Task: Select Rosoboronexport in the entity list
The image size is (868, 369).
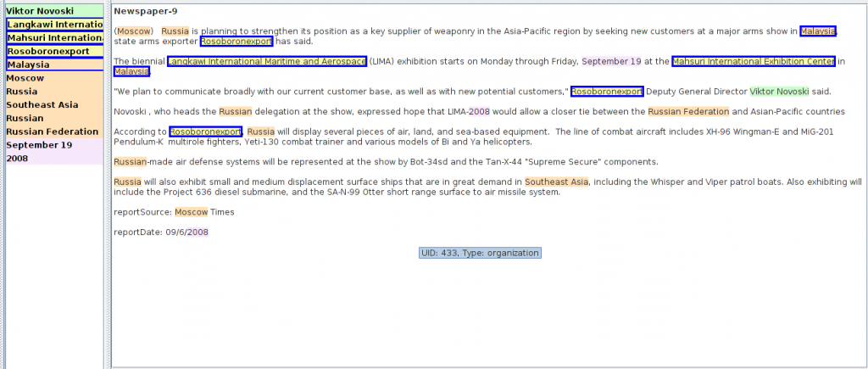Action: 54,51
